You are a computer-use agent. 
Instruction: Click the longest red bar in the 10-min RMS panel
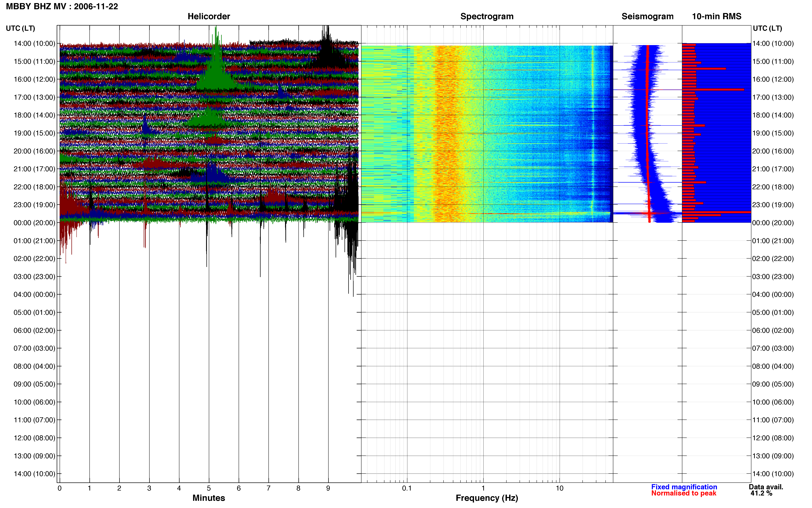[x=716, y=212]
